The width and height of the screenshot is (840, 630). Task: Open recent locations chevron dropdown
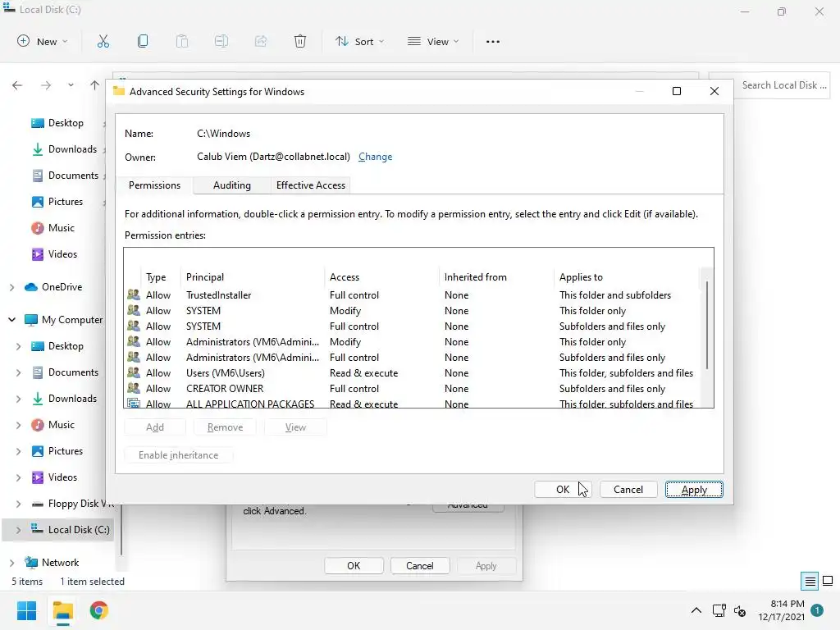point(71,85)
